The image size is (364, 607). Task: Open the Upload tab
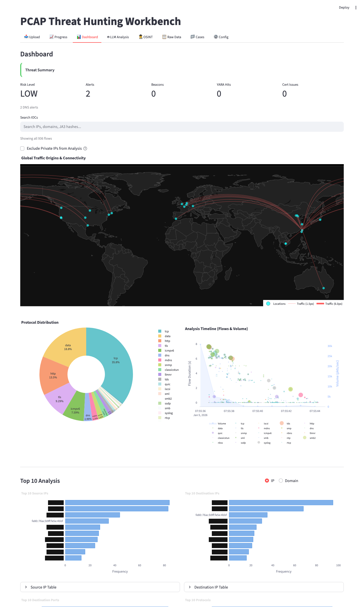(x=32, y=37)
